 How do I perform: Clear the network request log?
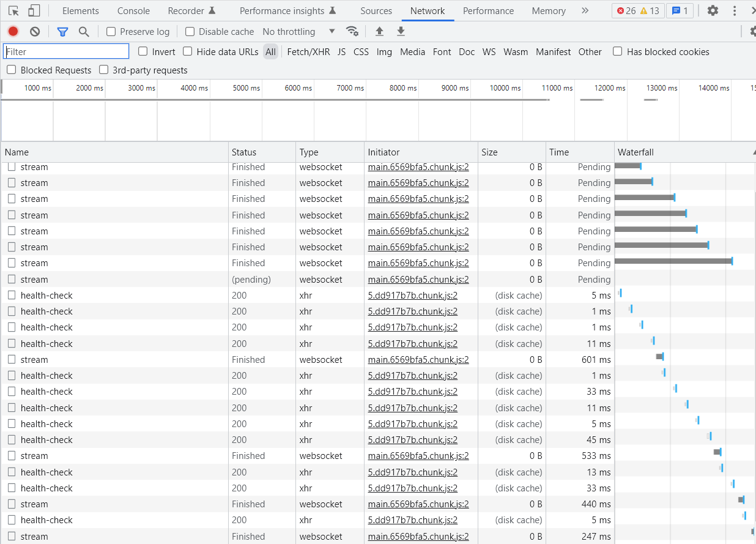[x=34, y=31]
